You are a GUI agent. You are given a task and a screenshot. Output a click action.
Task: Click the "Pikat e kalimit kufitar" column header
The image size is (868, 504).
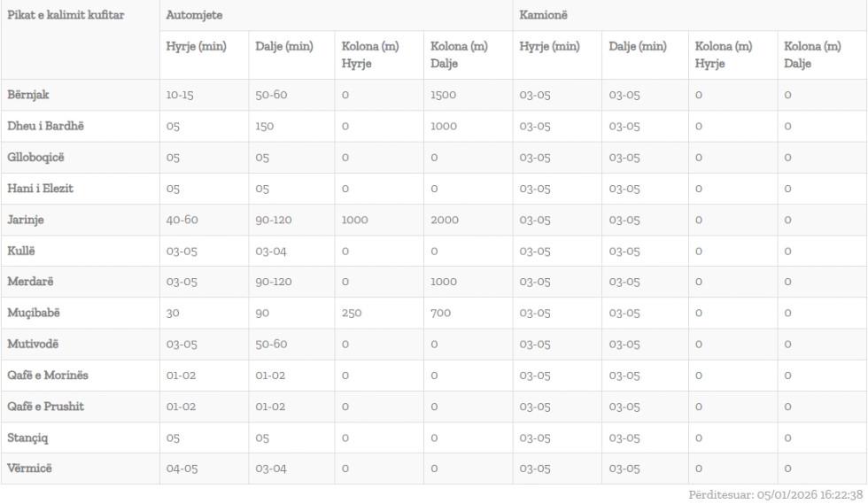66,15
